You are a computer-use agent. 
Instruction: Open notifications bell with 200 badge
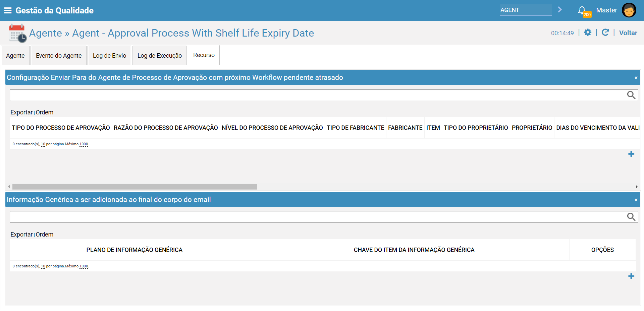[584, 11]
